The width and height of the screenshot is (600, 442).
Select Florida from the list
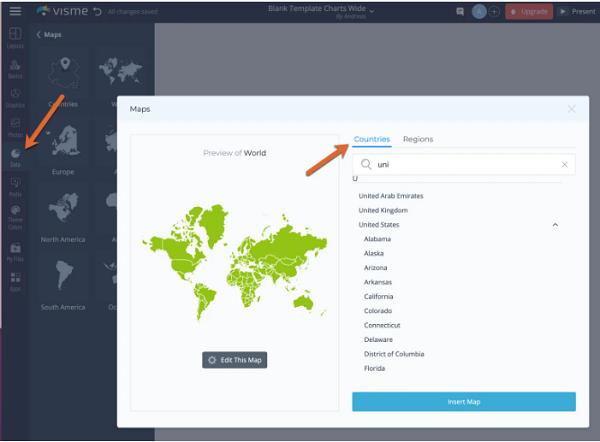click(374, 369)
